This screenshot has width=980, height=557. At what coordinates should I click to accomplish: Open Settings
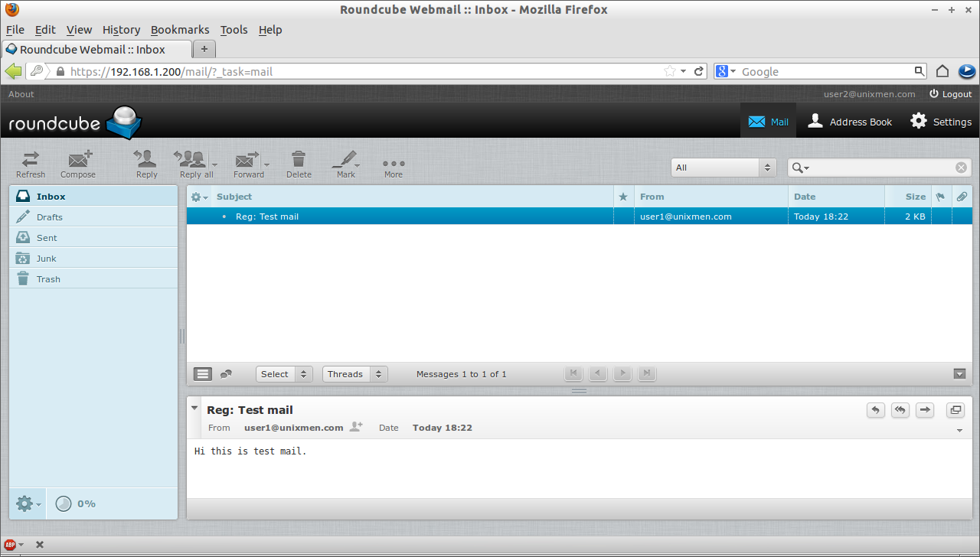(941, 121)
